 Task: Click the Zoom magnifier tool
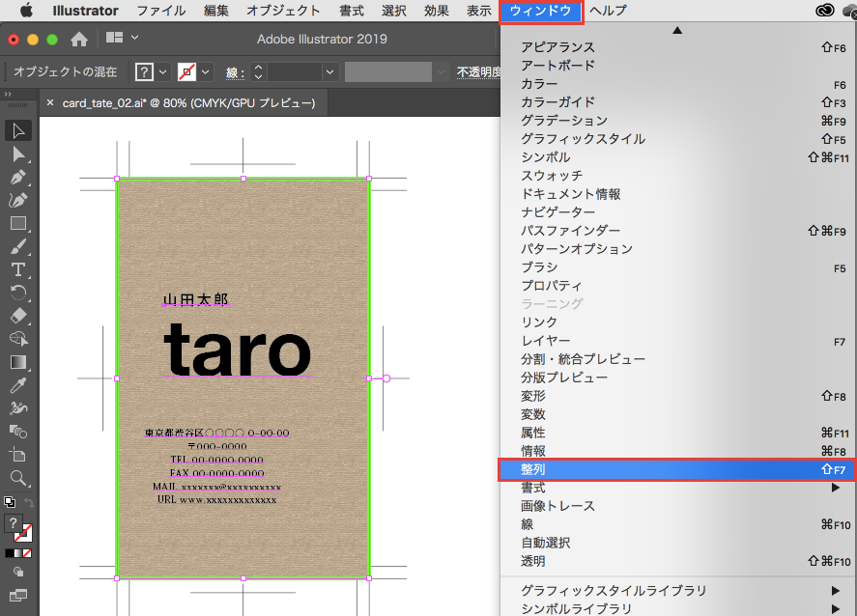click(x=18, y=477)
